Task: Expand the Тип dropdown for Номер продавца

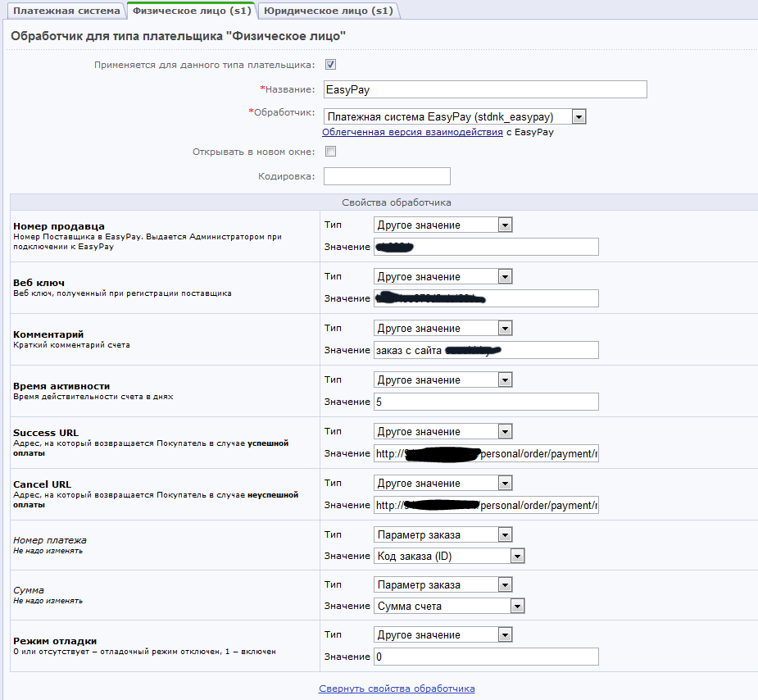Action: tap(443, 225)
